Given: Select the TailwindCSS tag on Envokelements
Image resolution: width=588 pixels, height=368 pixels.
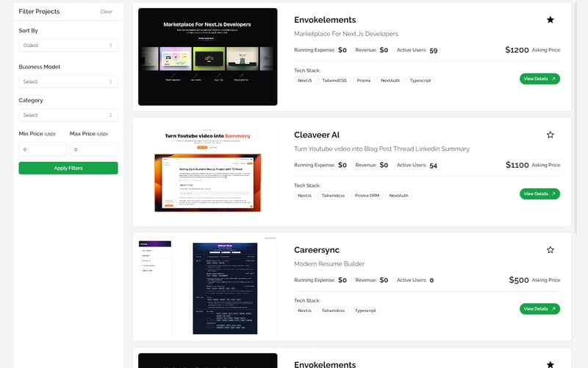Looking at the screenshot, I should [334, 80].
